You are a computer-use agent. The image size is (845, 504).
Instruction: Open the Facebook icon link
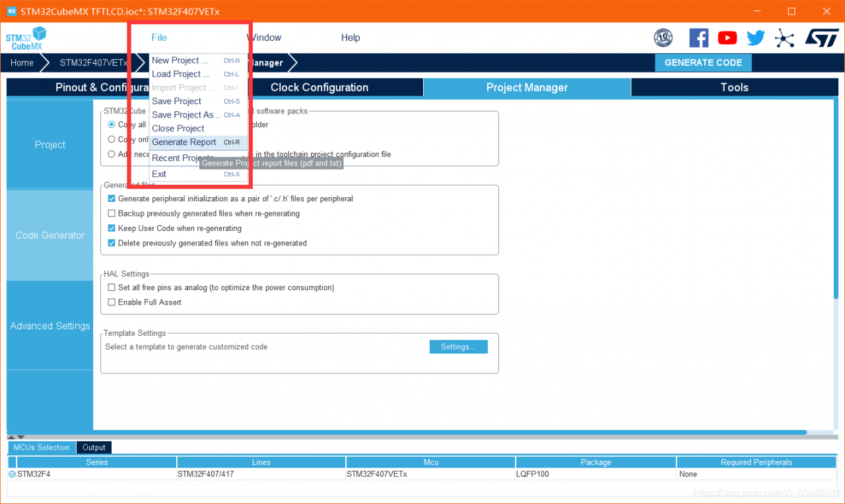[x=698, y=38]
